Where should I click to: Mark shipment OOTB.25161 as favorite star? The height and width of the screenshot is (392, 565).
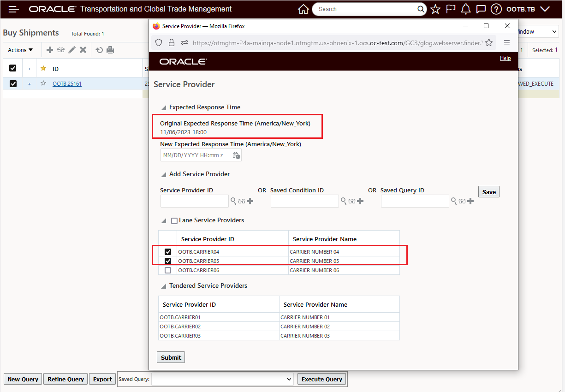coord(43,83)
